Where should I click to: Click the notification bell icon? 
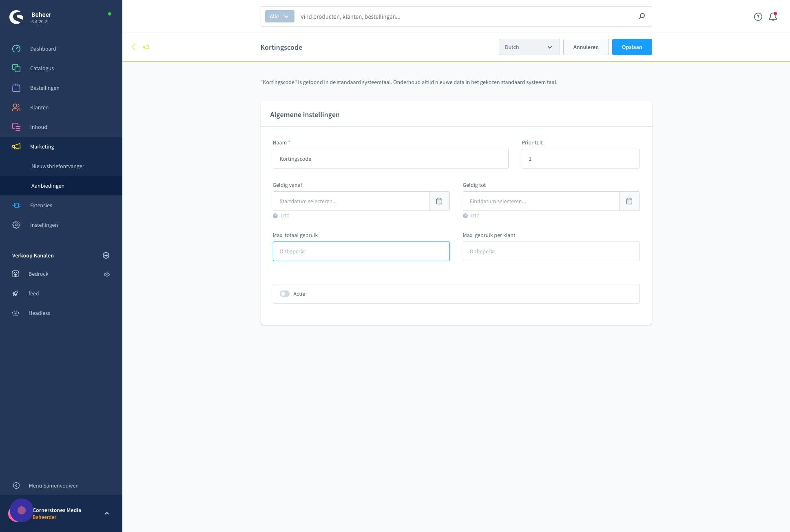(773, 16)
